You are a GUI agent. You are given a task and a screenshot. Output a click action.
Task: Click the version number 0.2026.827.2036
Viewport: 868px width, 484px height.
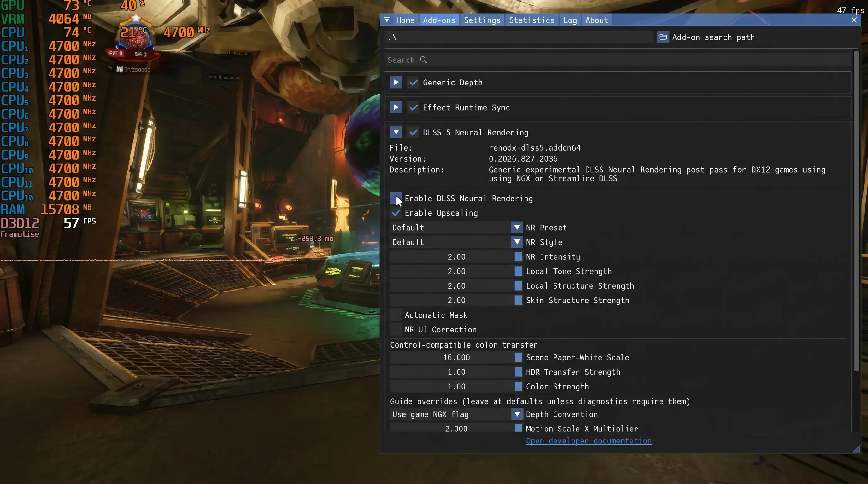coord(523,159)
